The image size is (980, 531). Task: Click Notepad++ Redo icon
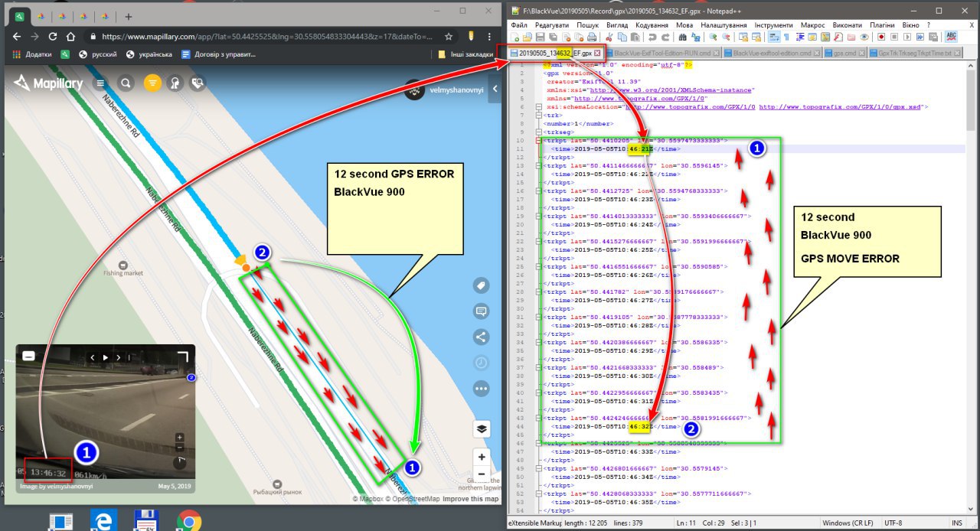[665, 37]
